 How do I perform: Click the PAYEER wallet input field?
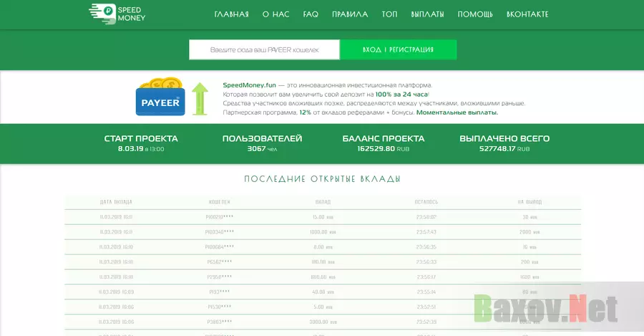point(264,49)
